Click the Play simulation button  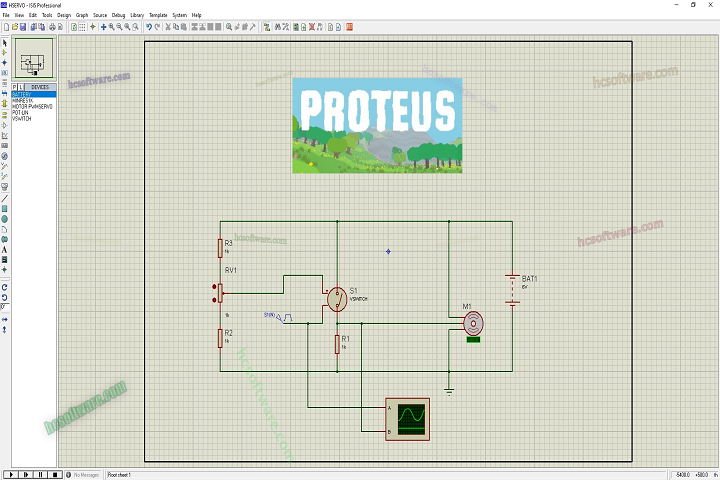pyautogui.click(x=11, y=474)
